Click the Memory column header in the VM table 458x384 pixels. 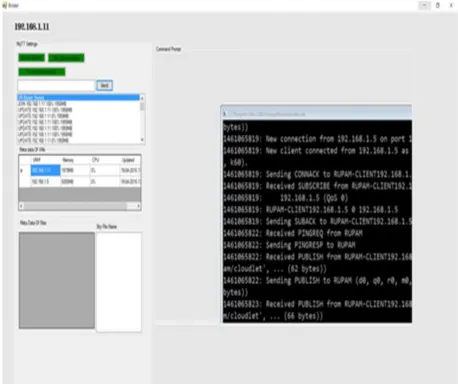tap(75, 160)
